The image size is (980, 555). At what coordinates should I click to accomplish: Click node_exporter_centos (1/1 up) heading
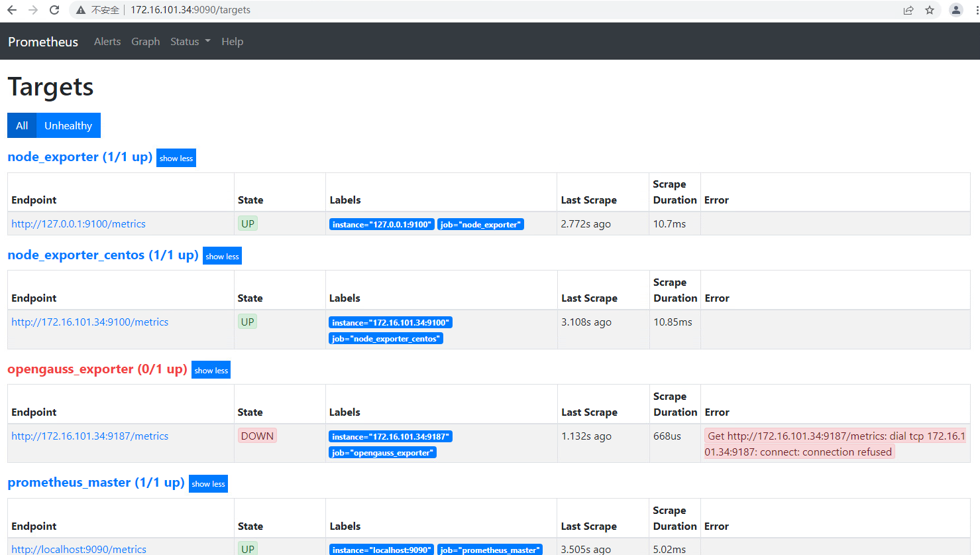[103, 255]
